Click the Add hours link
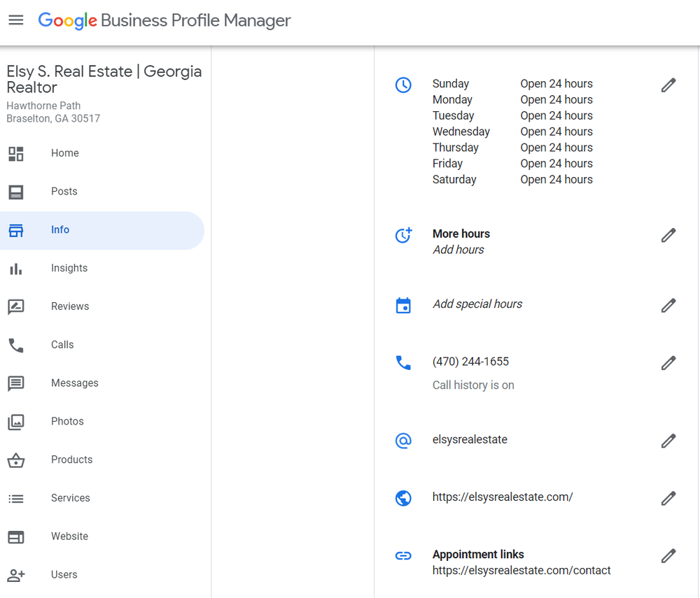Screen dimensions: 700x598 coord(458,250)
